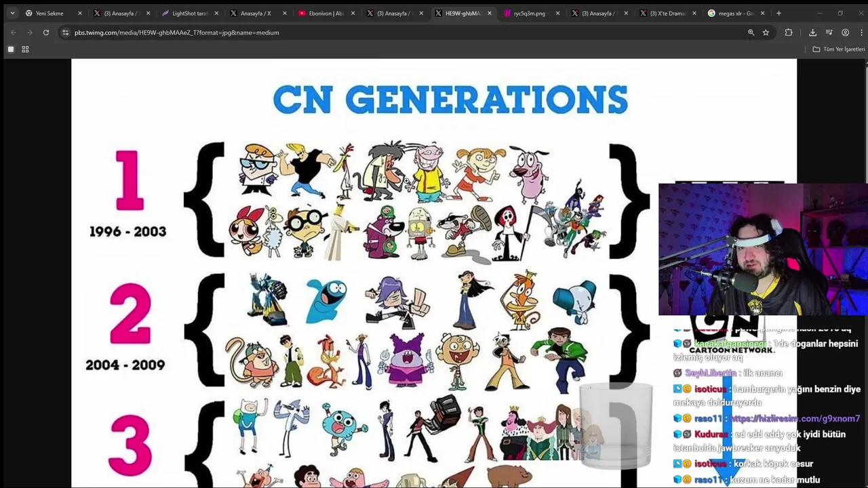Screen dimensions: 868x488
Task: Open a new tab with plus button
Action: pos(778,14)
